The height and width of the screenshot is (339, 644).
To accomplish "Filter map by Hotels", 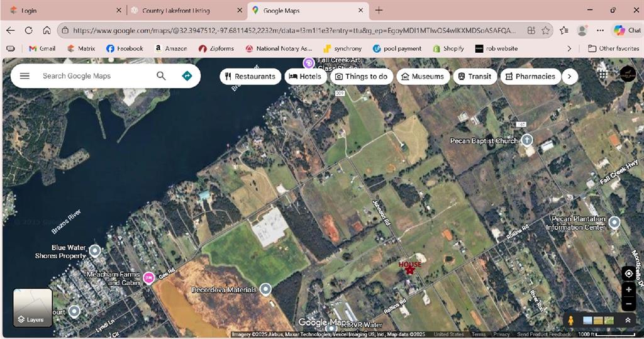I will [x=305, y=77].
